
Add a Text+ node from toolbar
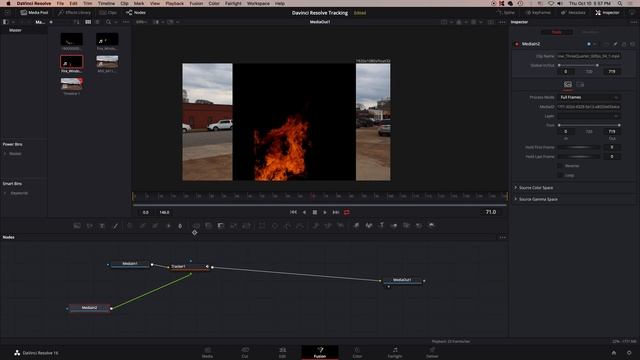(x=102, y=226)
